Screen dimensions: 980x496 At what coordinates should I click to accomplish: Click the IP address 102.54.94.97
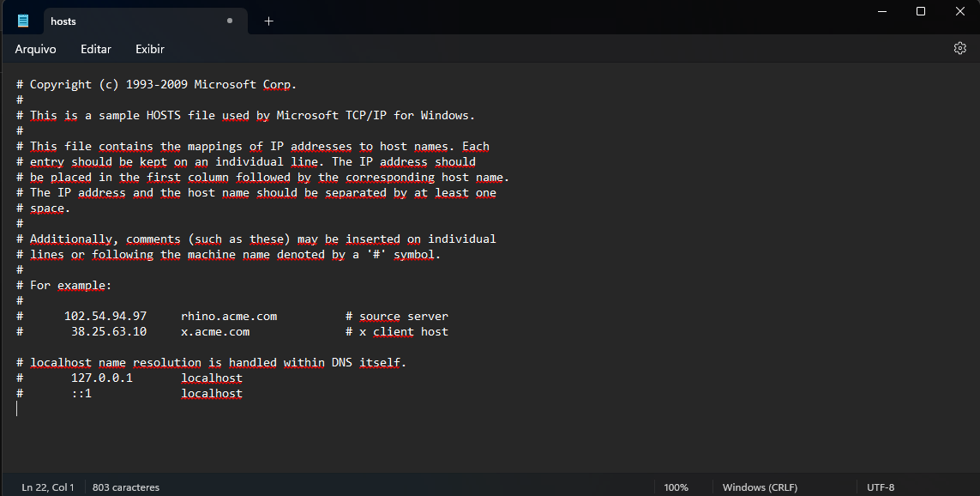(105, 317)
